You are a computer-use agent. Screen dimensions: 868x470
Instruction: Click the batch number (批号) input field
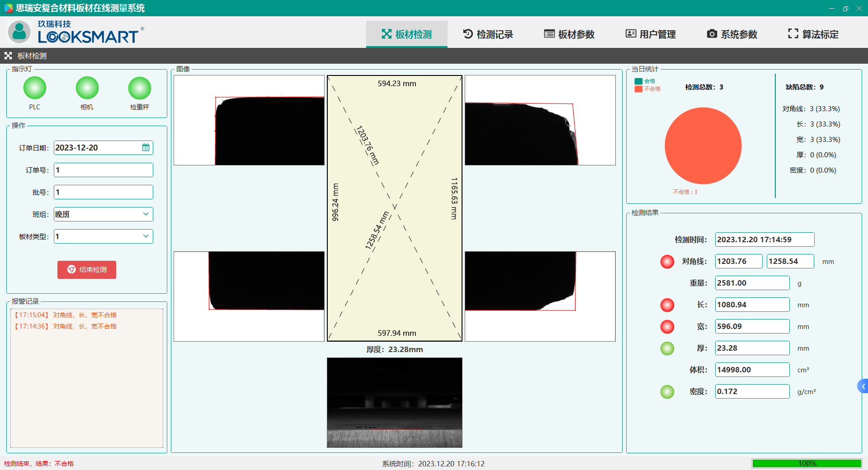(x=104, y=192)
